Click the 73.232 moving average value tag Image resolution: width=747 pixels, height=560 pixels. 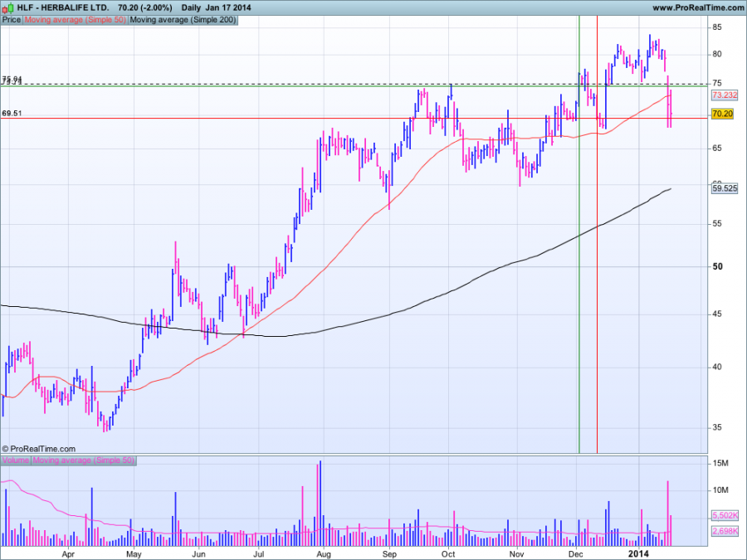click(x=724, y=95)
